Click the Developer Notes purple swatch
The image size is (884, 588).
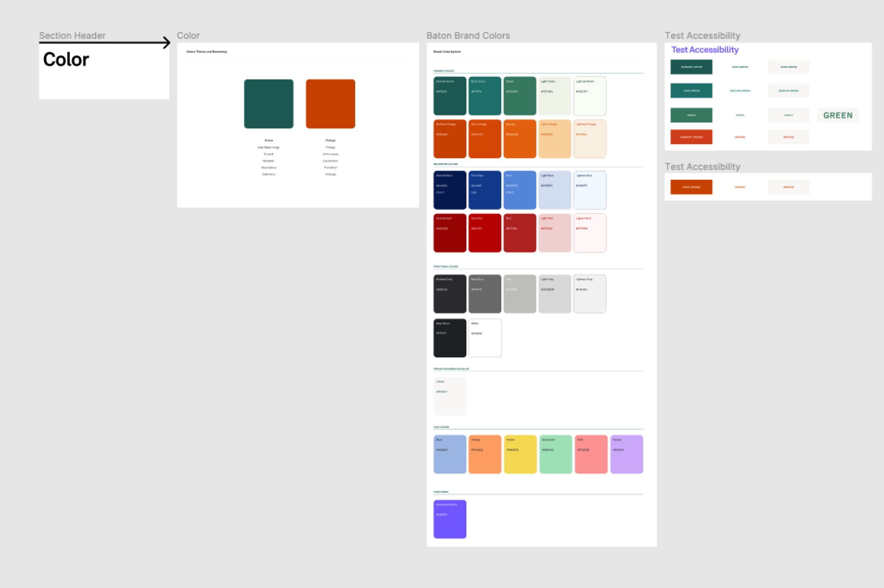(x=449, y=519)
